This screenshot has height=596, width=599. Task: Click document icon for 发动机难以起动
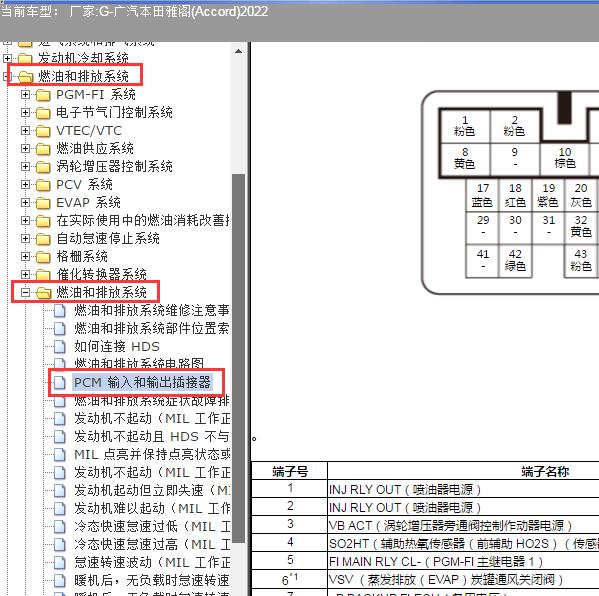point(60,509)
